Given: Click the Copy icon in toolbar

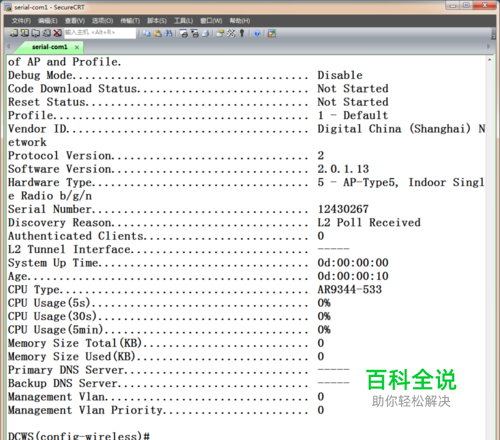Looking at the screenshot, I should (x=147, y=33).
